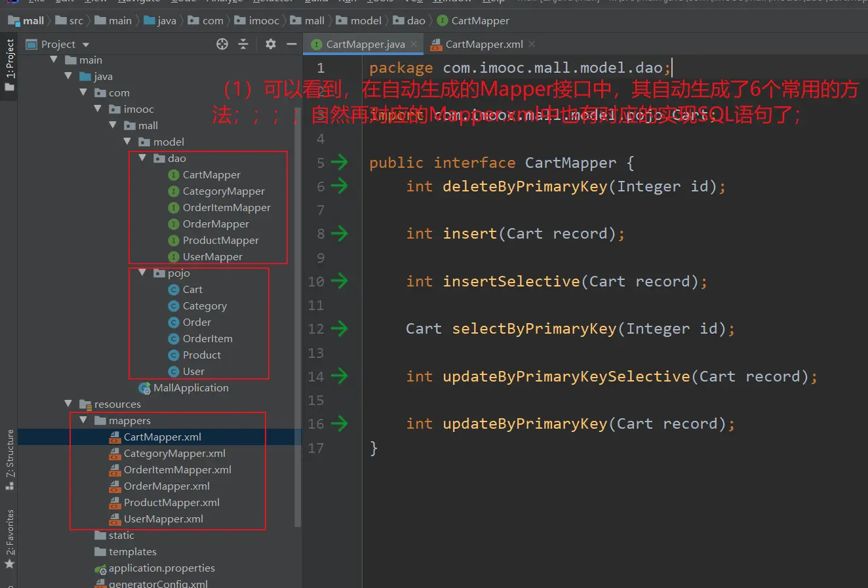
Task: Click the locate/scroll-from-source target icon
Action: pos(222,44)
